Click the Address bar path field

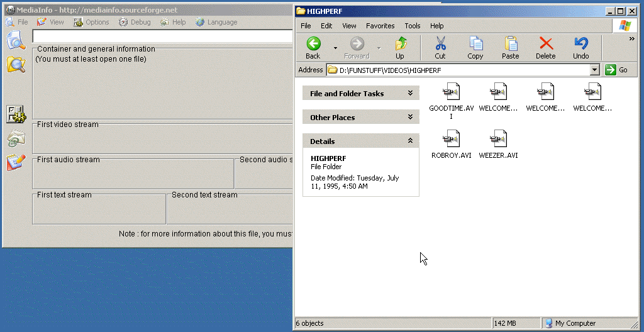coord(464,70)
